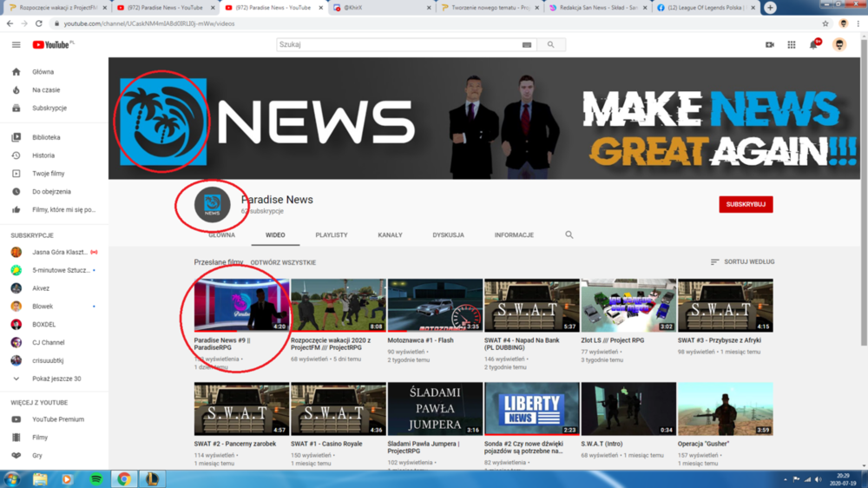Open the Liberty News Sonda #2 thumbnail
The height and width of the screenshot is (488, 868).
531,409
